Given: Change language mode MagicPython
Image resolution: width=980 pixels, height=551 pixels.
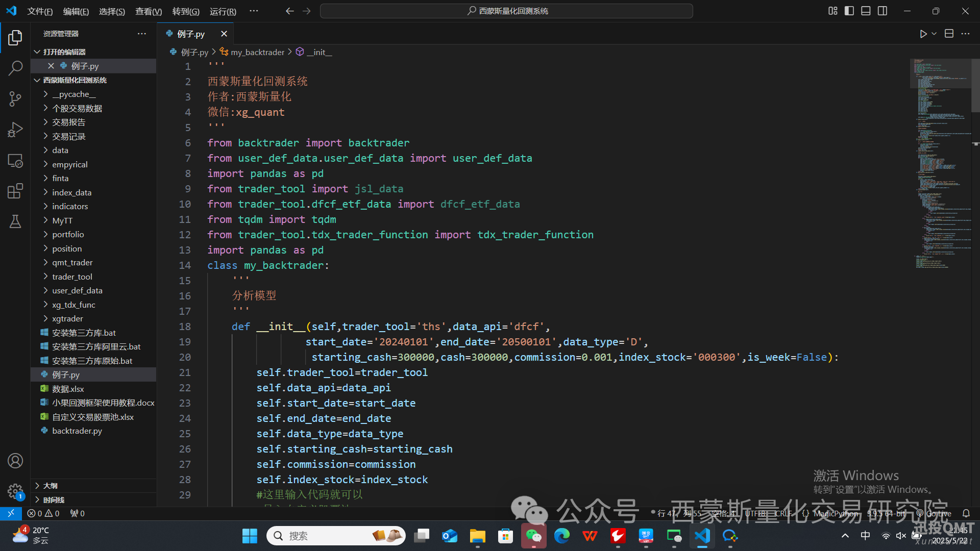Looking at the screenshot, I should click(x=836, y=513).
